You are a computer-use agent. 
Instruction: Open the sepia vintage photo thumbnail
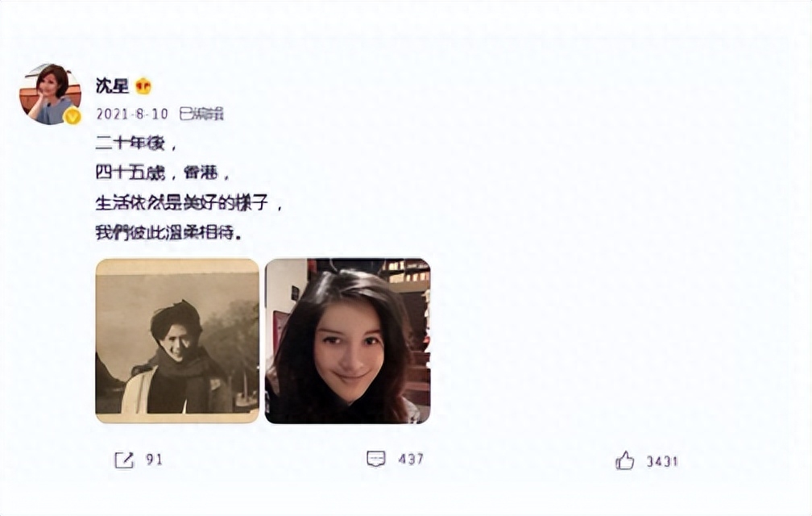pos(177,341)
